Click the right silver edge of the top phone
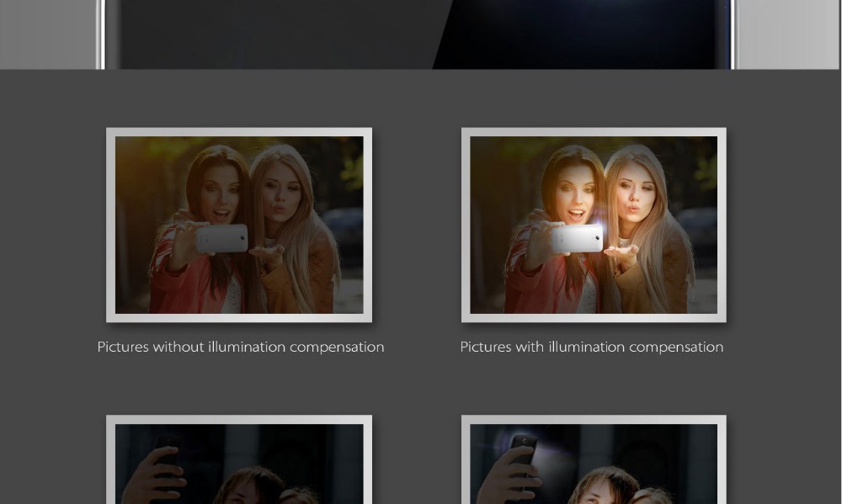The height and width of the screenshot is (504, 842). [733, 34]
